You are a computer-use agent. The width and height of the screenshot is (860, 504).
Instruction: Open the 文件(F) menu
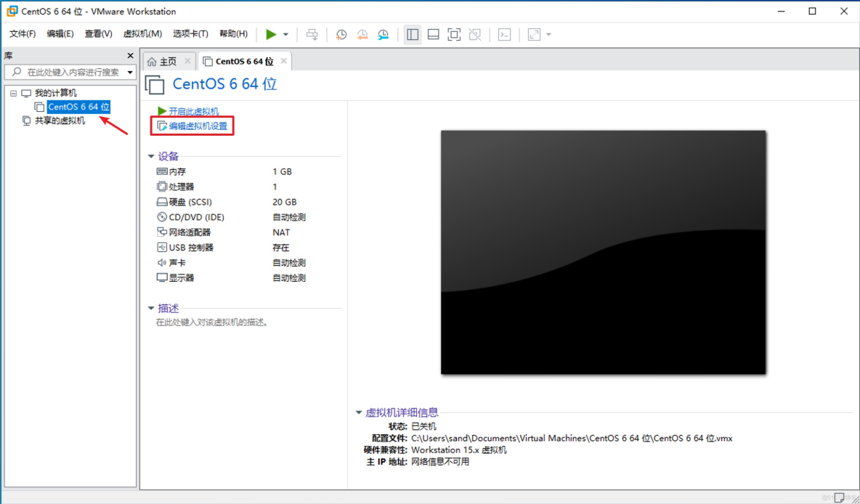click(23, 34)
